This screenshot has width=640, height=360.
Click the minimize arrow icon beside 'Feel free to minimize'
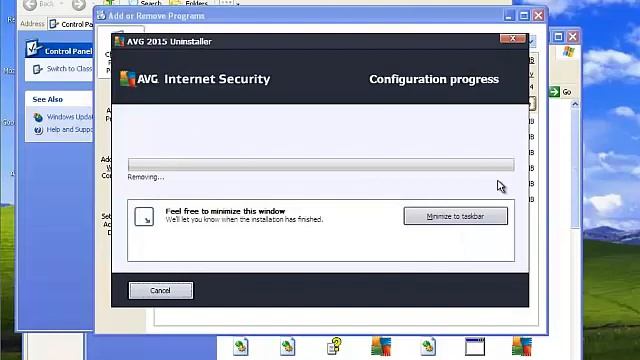point(144,216)
